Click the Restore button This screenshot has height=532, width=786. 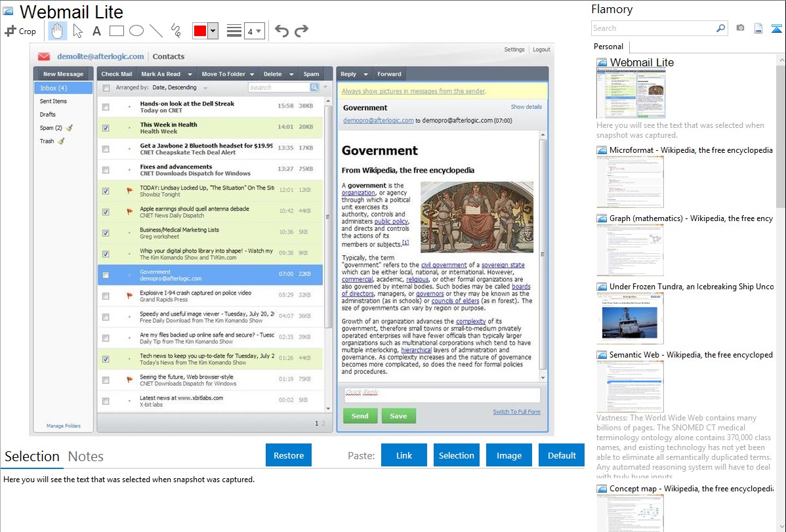(x=289, y=455)
